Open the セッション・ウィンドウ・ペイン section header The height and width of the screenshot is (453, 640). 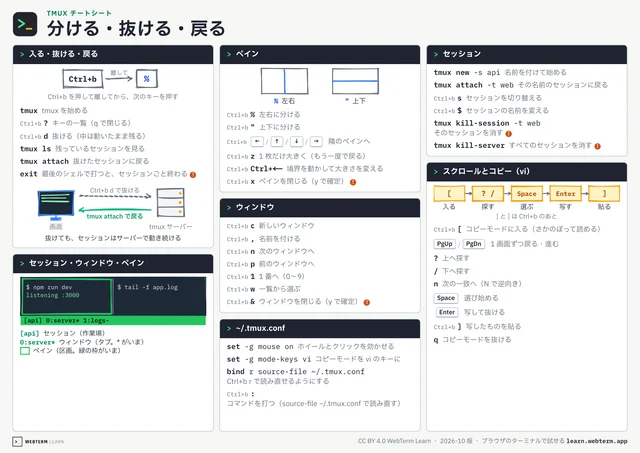[113, 264]
